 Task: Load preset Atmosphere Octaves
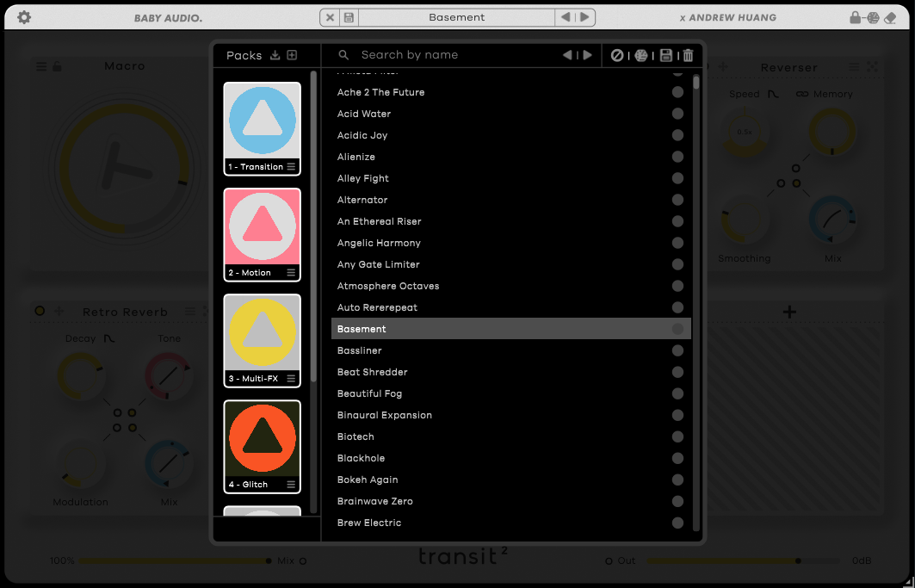(510, 286)
